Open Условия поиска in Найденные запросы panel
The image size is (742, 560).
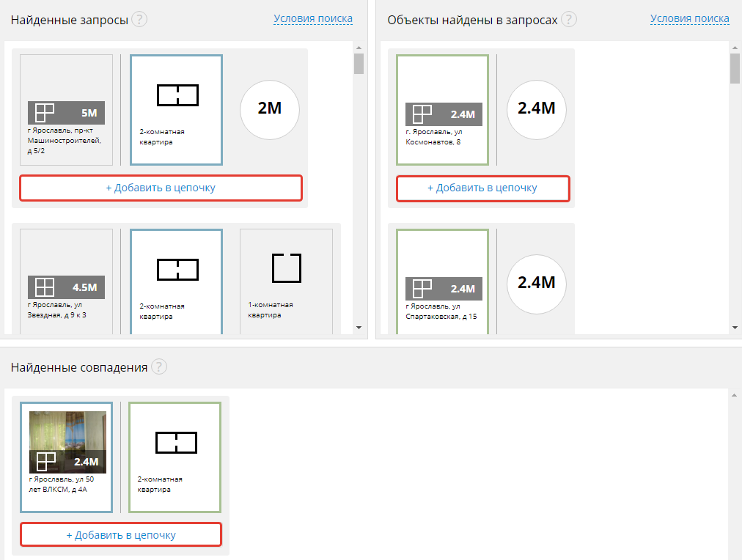coord(313,18)
